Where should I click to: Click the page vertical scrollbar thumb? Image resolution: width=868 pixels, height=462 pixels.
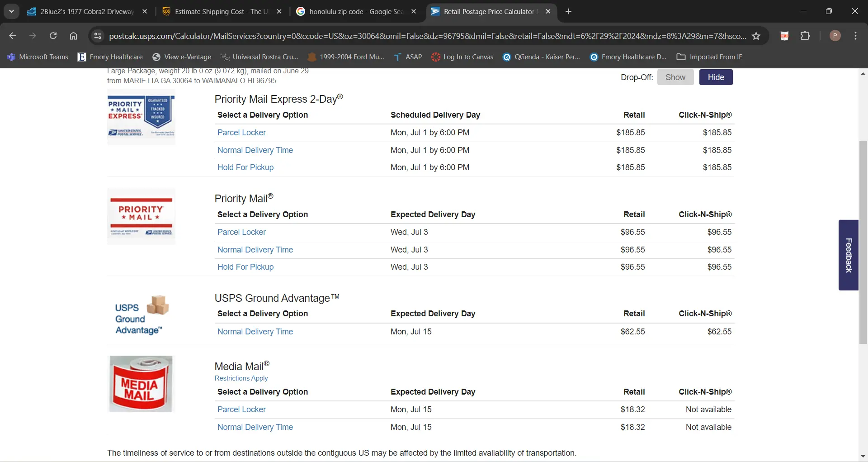(863, 242)
